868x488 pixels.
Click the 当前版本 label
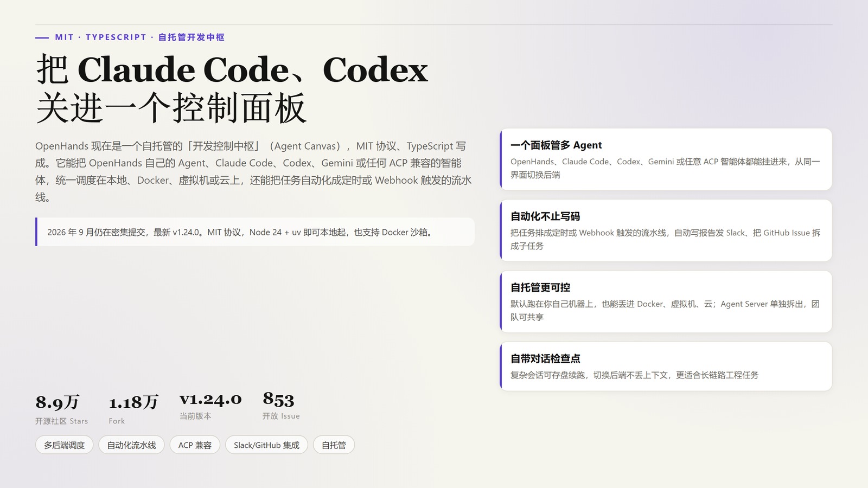point(195,416)
